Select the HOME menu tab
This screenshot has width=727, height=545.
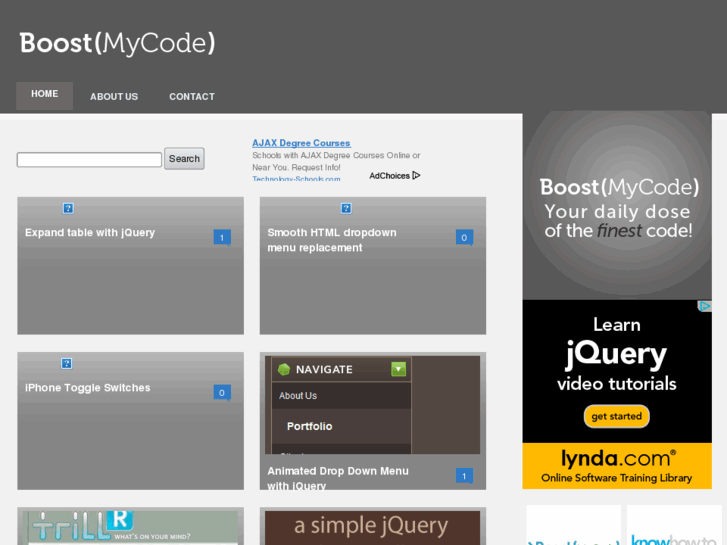coord(45,96)
